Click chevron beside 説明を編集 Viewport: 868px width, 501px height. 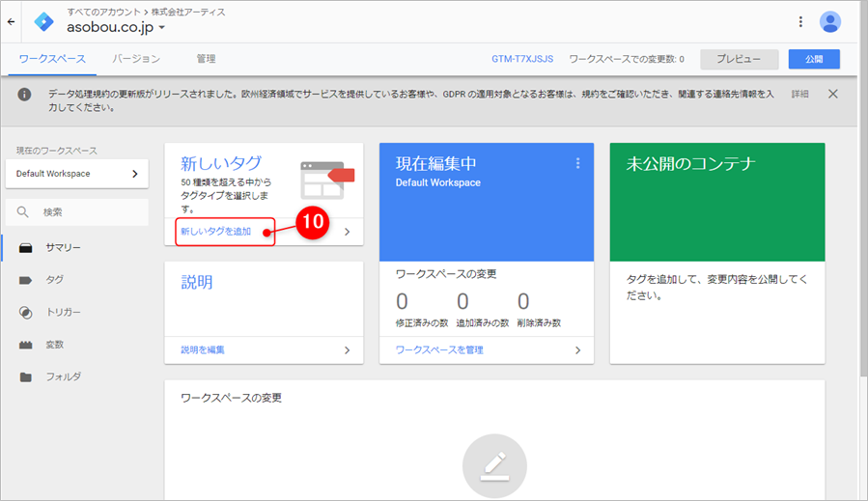[347, 349]
